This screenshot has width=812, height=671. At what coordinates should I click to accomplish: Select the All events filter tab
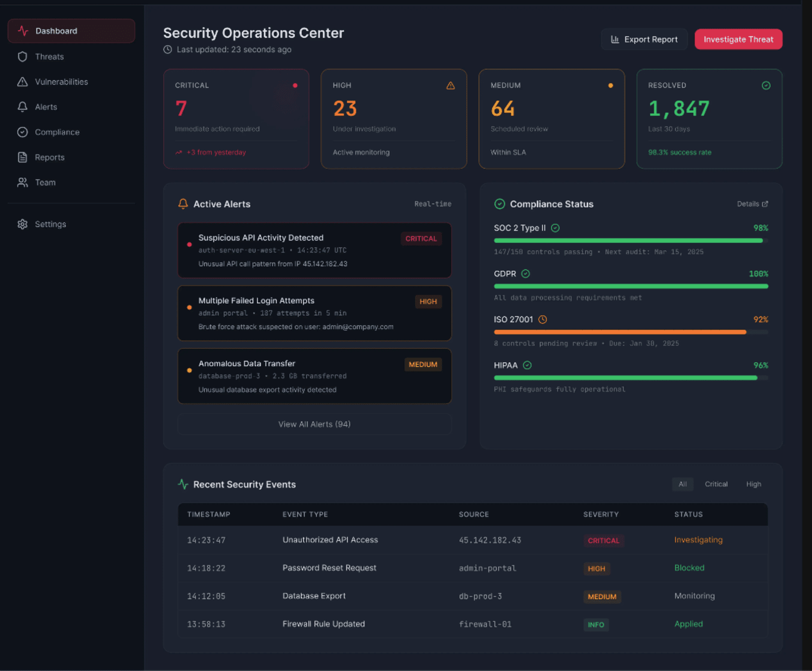point(682,484)
